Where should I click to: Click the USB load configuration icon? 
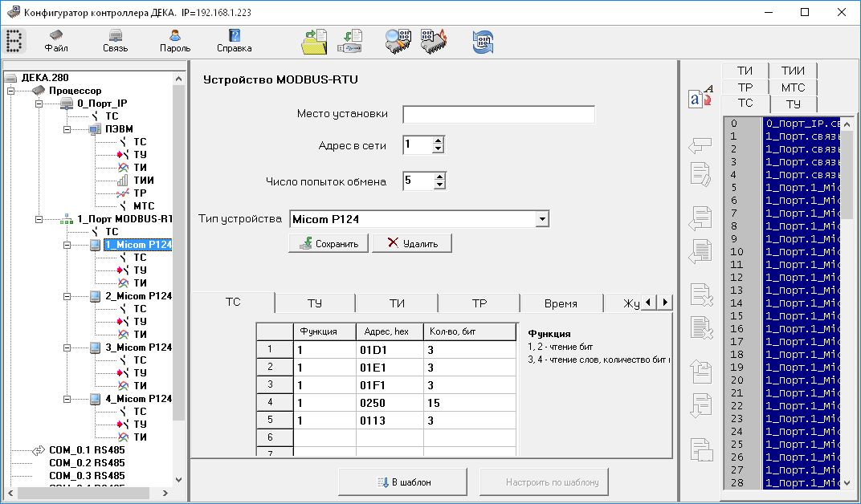coord(353,42)
